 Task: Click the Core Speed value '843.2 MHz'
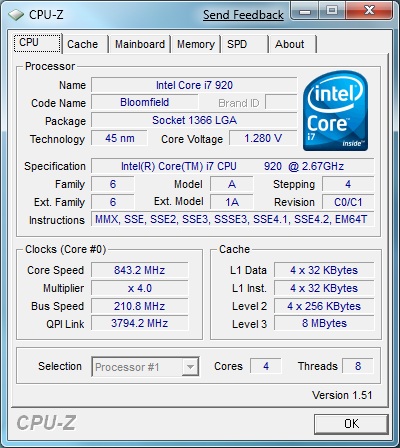[140, 270]
